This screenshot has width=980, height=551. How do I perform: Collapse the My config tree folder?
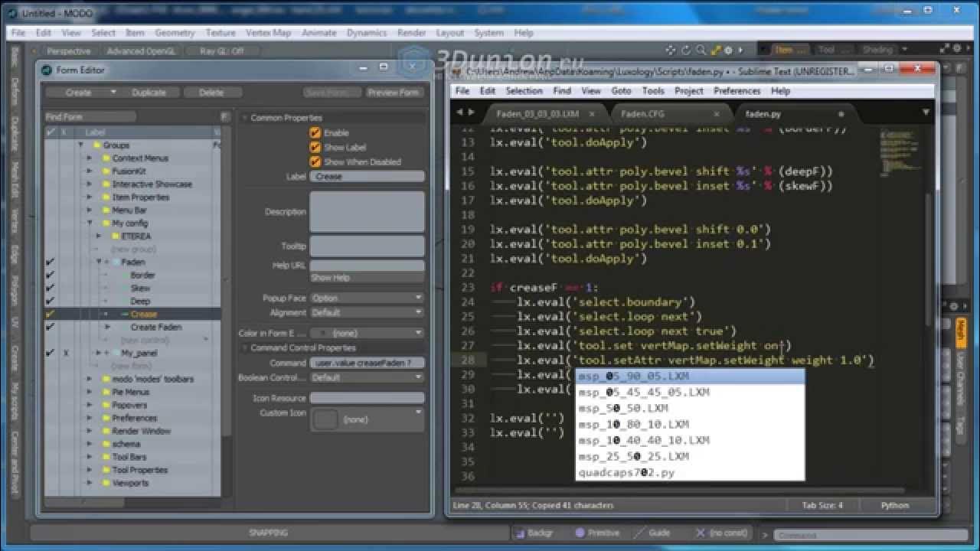click(x=90, y=223)
